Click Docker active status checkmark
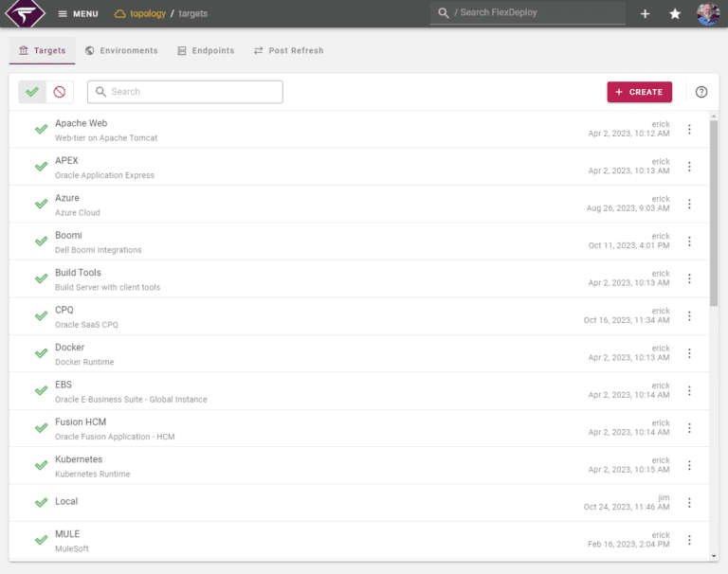This screenshot has width=728, height=574. pyautogui.click(x=42, y=353)
